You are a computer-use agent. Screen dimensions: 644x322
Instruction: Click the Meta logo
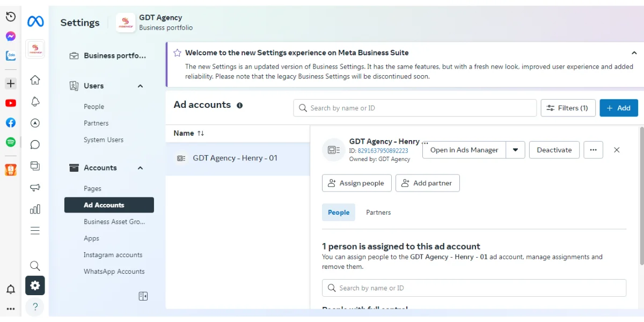point(35,21)
